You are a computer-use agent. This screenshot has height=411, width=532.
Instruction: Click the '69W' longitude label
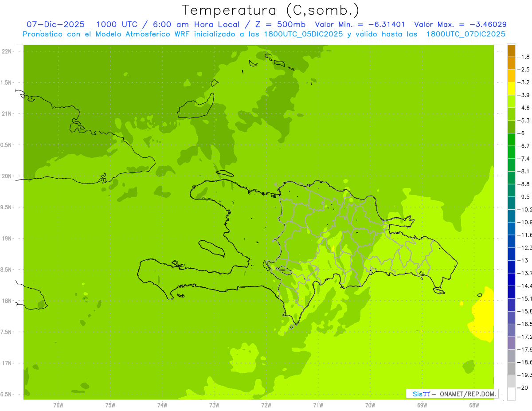[422, 405]
